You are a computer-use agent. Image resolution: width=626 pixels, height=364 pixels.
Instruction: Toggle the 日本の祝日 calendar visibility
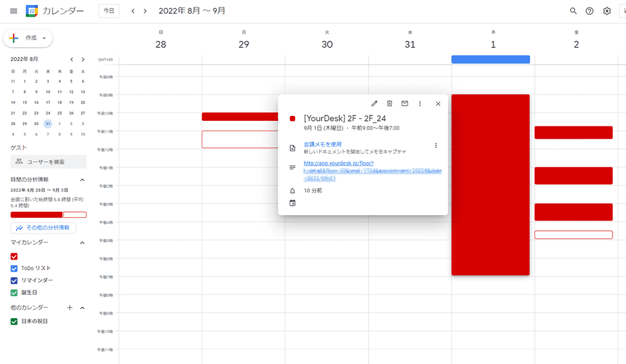13,321
